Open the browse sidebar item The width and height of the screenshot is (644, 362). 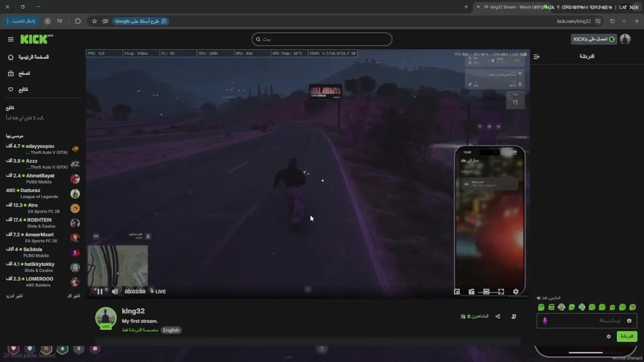[19, 73]
